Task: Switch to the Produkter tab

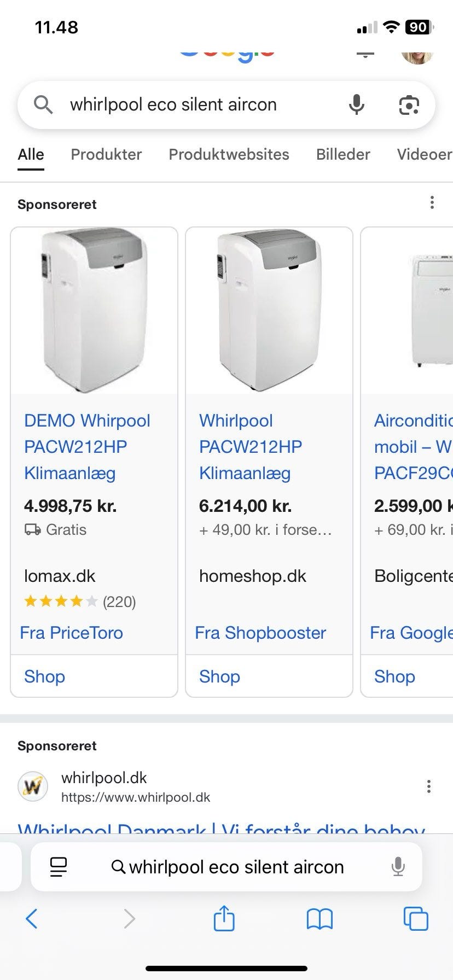Action: (x=106, y=155)
